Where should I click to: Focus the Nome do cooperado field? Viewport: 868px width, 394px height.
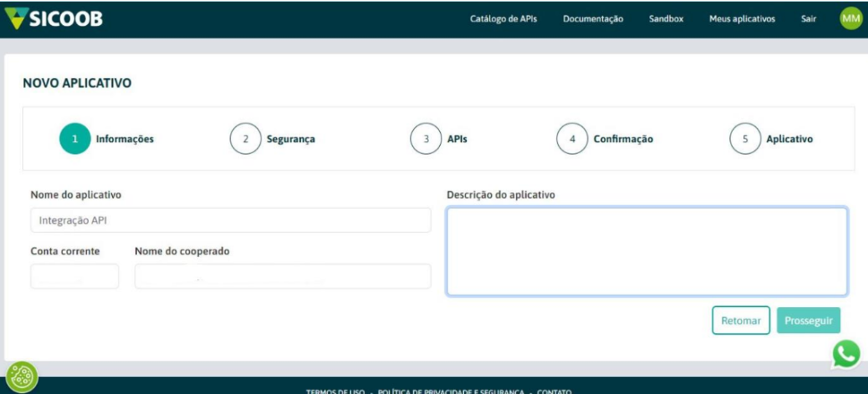click(283, 276)
